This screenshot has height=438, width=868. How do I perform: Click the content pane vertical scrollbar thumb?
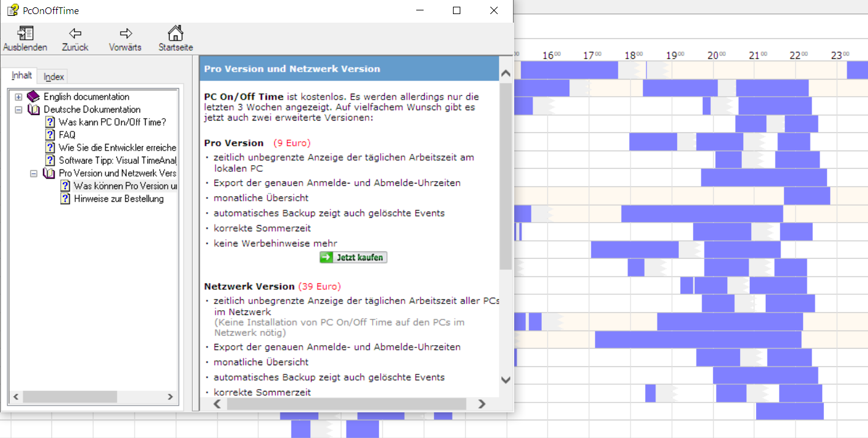point(506,176)
